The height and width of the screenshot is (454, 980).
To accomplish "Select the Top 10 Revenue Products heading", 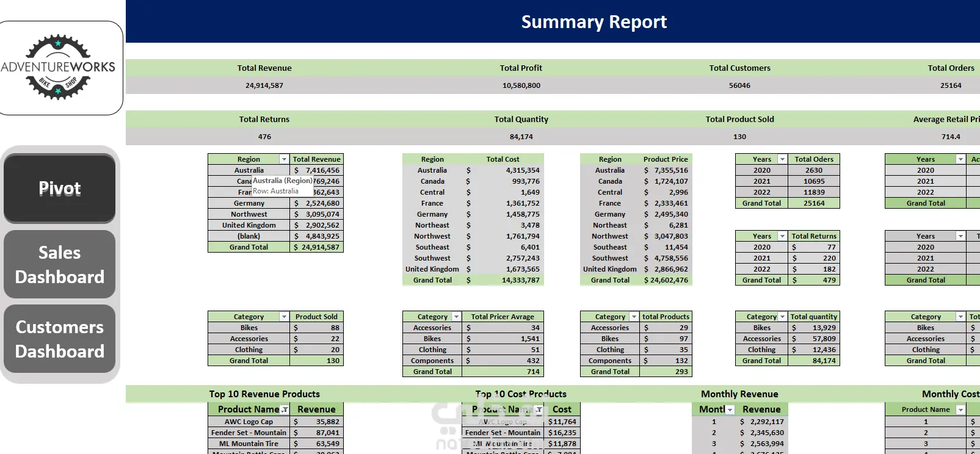I will tap(264, 394).
